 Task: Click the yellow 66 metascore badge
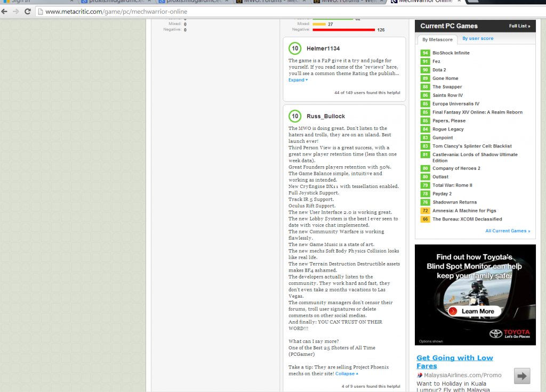click(425, 219)
